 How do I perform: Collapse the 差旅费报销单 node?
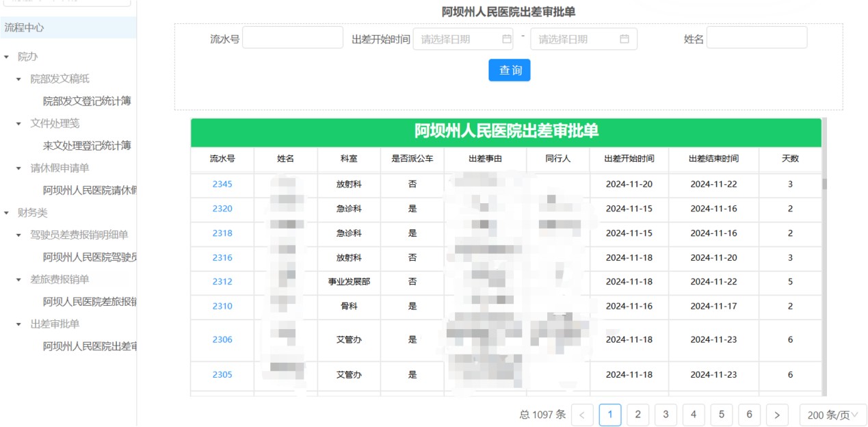19,280
